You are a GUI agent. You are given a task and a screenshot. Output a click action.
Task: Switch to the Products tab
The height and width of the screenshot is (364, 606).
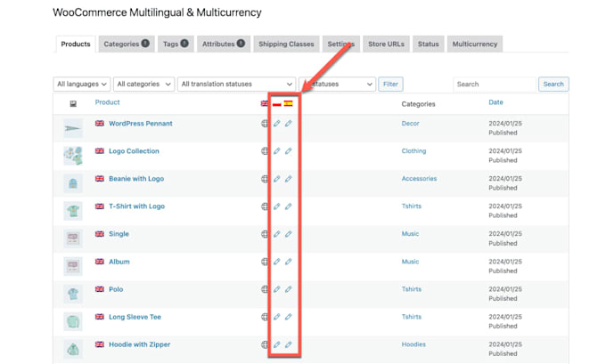tap(76, 44)
